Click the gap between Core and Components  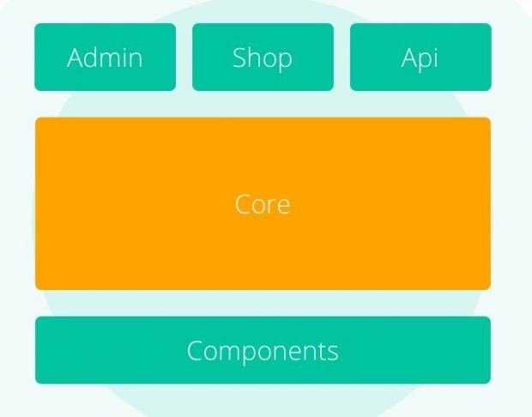click(x=263, y=303)
